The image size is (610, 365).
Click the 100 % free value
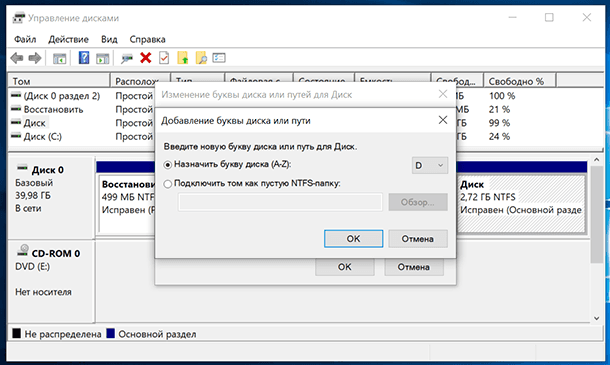502,96
